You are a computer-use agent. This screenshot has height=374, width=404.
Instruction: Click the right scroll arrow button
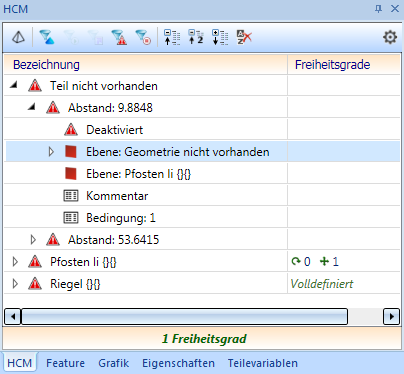(391, 316)
